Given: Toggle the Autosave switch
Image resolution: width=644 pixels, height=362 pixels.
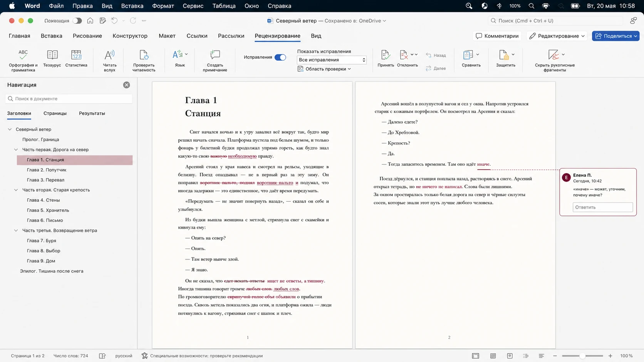Looking at the screenshot, I should pyautogui.click(x=77, y=21).
